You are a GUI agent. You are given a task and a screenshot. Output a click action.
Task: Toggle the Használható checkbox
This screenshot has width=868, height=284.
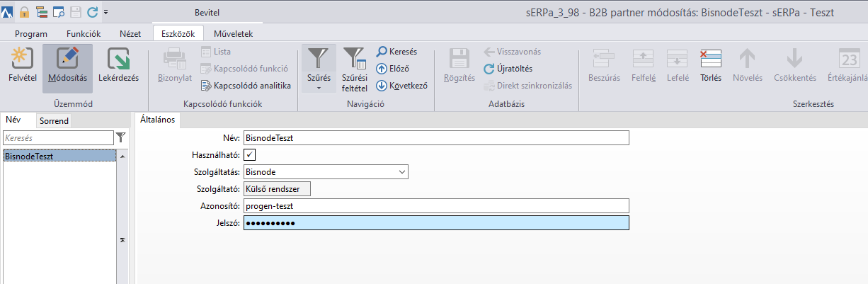point(250,154)
